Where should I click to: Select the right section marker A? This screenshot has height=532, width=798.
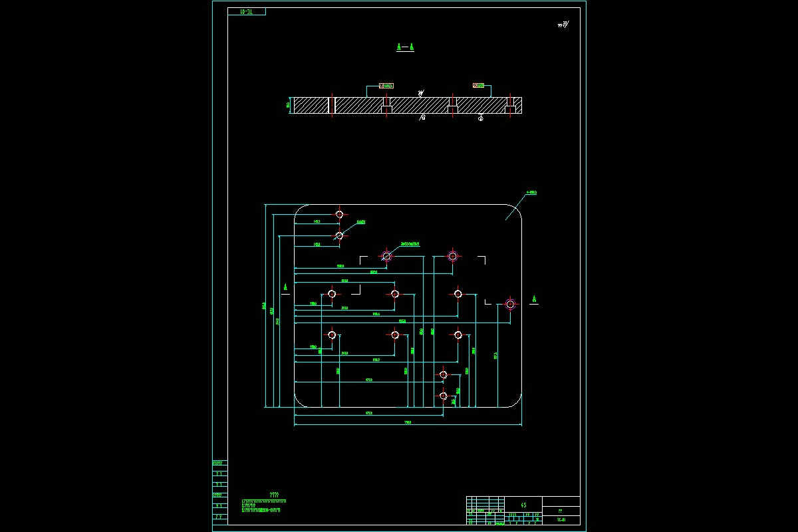(534, 299)
